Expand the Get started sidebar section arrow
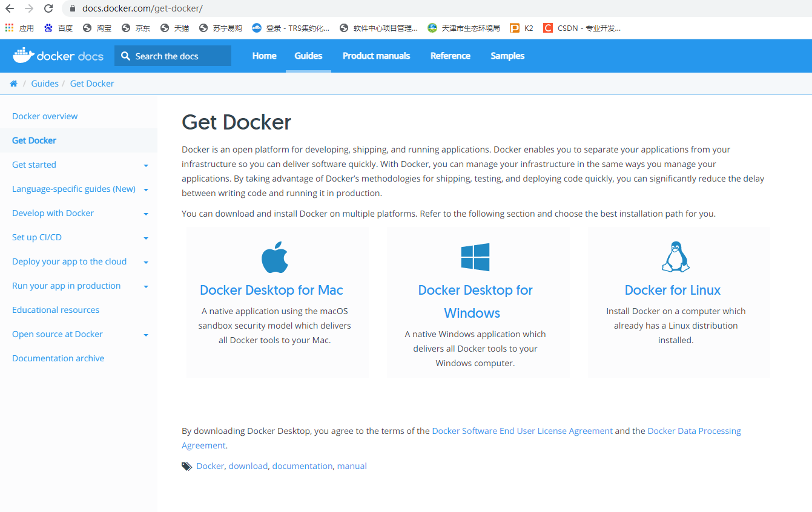 (146, 165)
